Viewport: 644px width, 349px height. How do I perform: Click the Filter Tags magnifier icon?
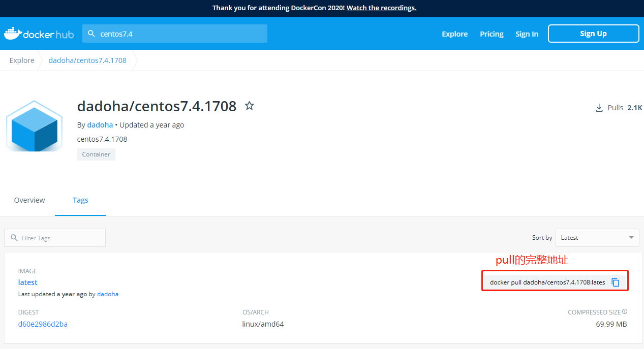pyautogui.click(x=14, y=238)
